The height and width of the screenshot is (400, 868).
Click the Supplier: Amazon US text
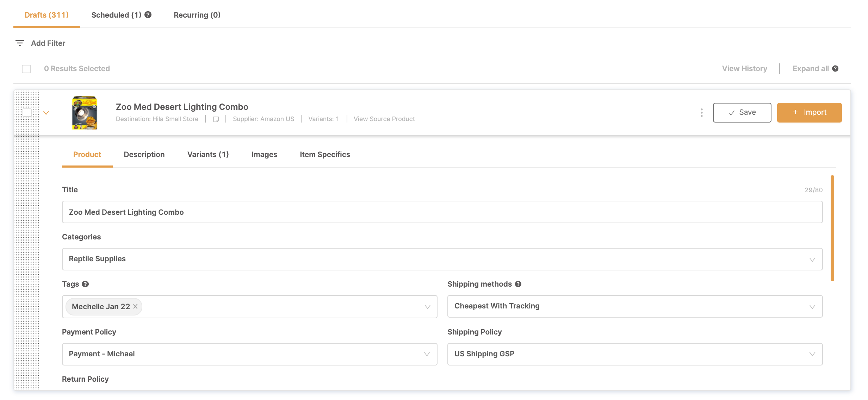click(263, 119)
